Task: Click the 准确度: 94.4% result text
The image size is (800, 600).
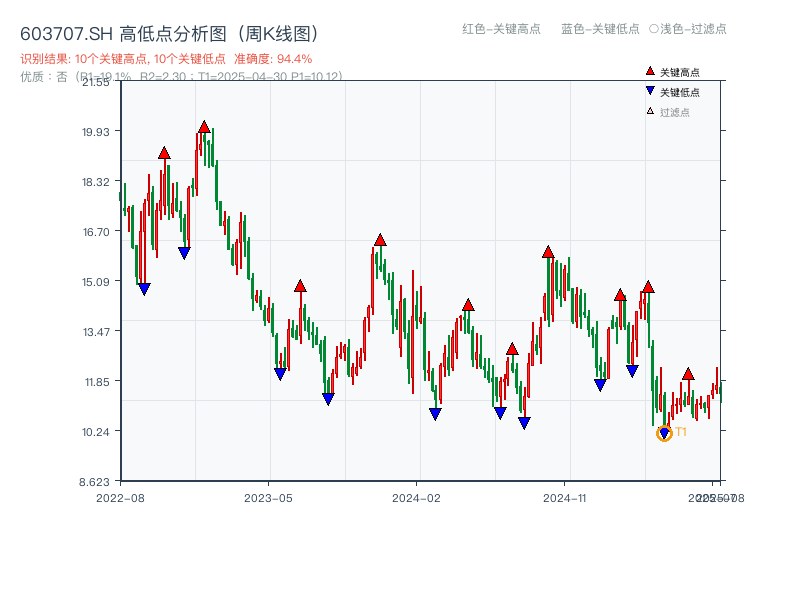Action: pyautogui.click(x=278, y=59)
